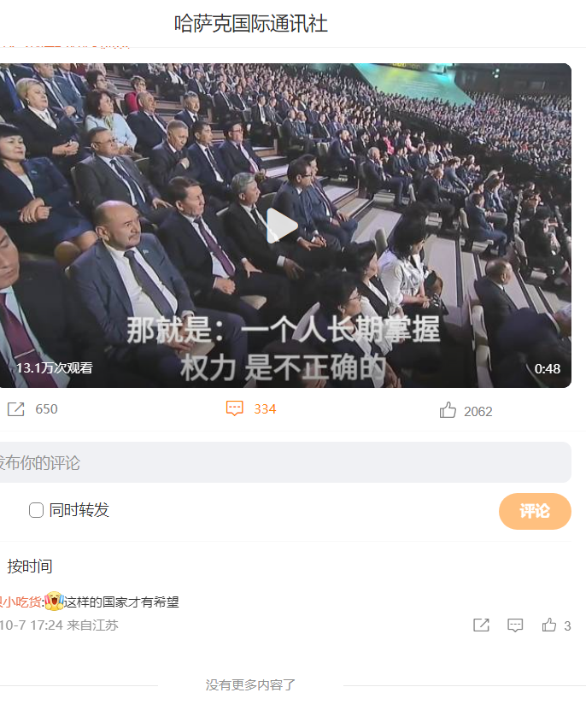
Task: Open comments via the orange comment icon
Action: click(x=235, y=408)
